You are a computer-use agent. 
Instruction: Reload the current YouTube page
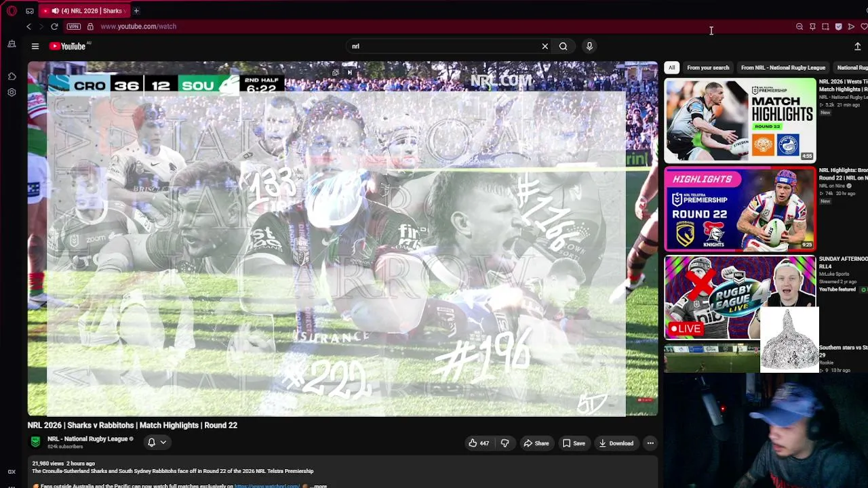tap(54, 26)
